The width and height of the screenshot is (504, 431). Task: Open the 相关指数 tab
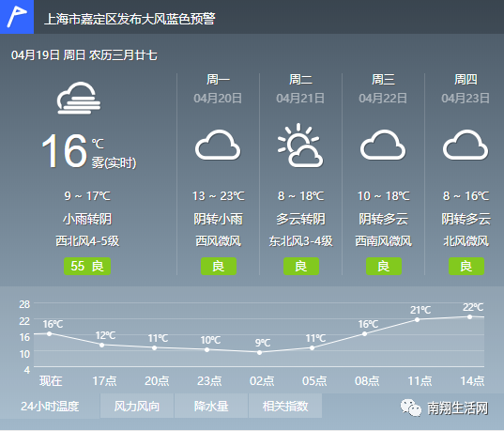pyautogui.click(x=285, y=406)
